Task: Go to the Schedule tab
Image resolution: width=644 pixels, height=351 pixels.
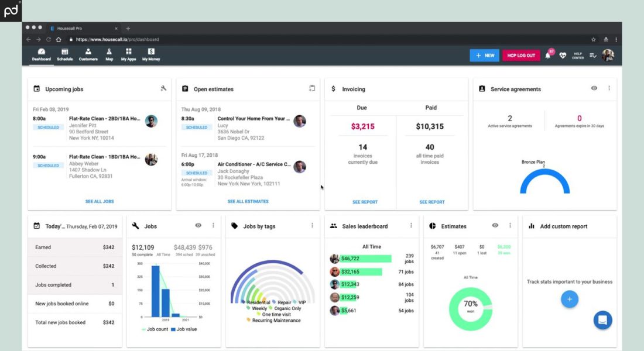Action: [x=65, y=55]
